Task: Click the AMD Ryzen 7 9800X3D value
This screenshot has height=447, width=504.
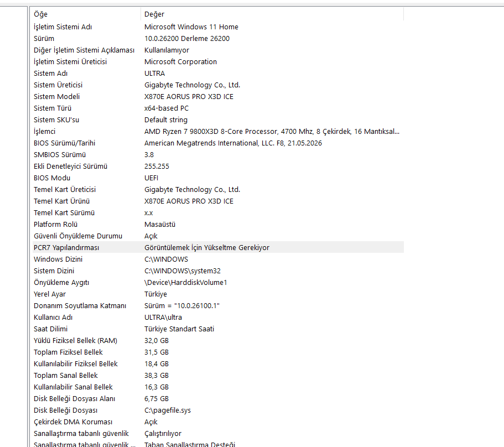Action: (272, 132)
